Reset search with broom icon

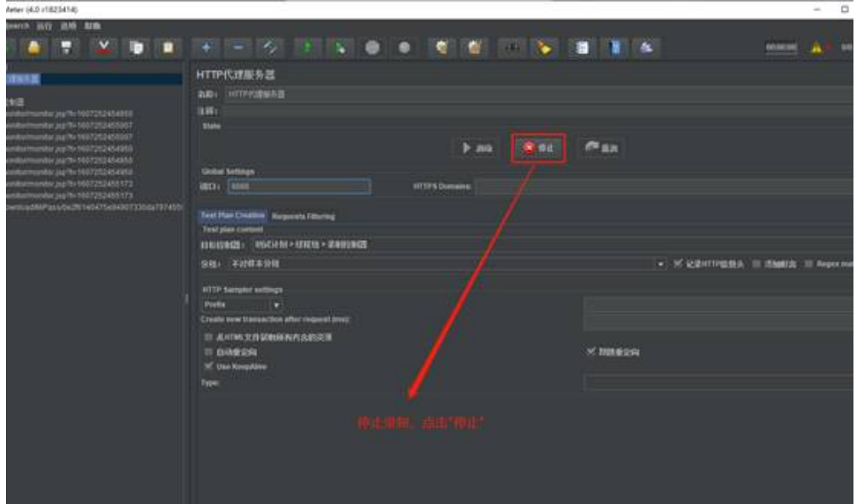coord(544,48)
